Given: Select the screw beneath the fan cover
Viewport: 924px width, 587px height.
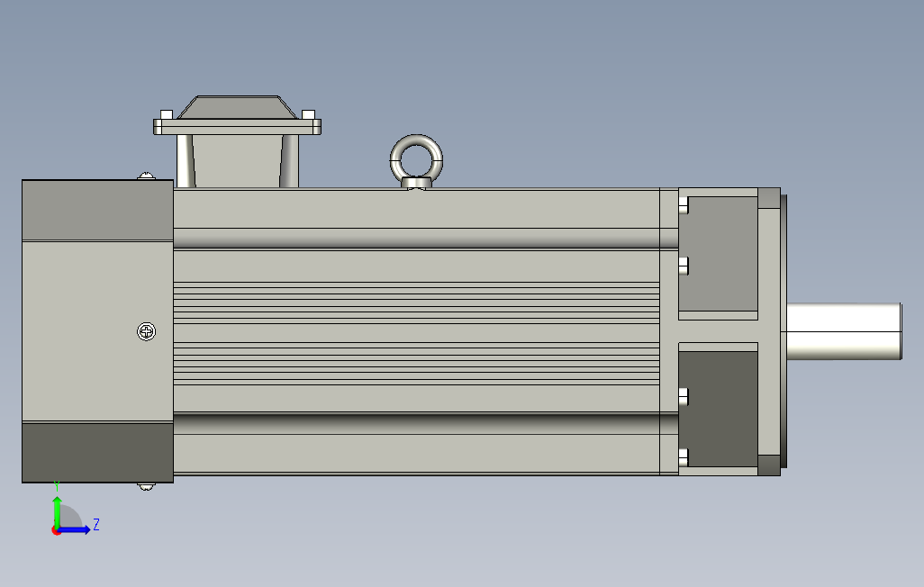Looking at the screenshot, I should click(146, 486).
